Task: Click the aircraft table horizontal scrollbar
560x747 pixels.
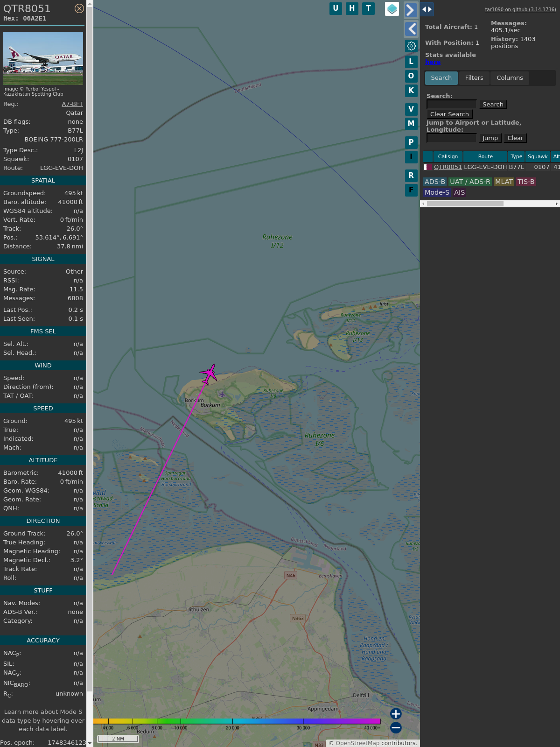Action: (x=465, y=204)
